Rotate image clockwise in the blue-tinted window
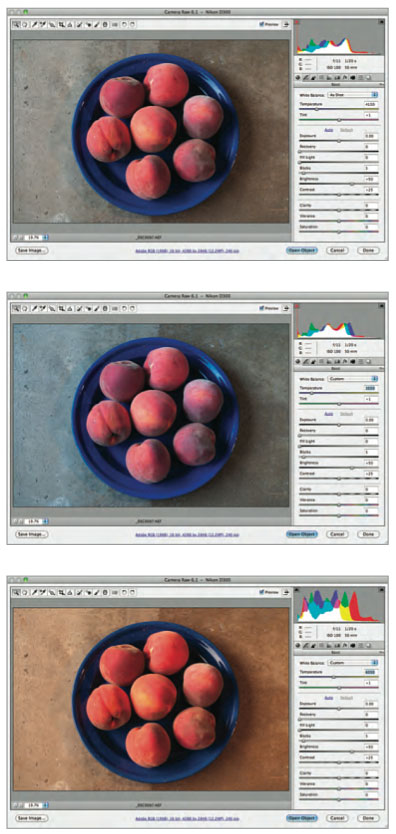This screenshot has width=396, height=834. pos(131,308)
